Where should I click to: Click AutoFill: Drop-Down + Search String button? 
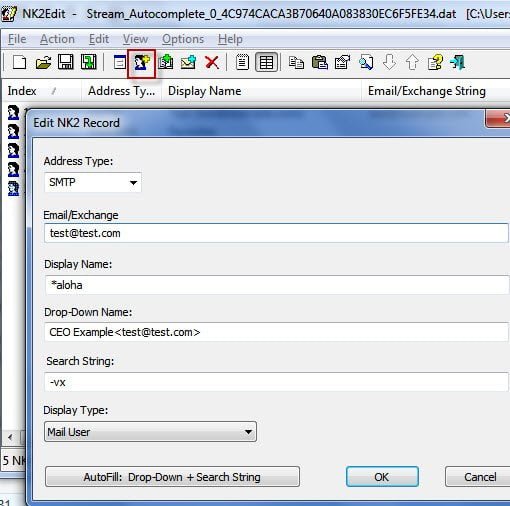[x=172, y=477]
